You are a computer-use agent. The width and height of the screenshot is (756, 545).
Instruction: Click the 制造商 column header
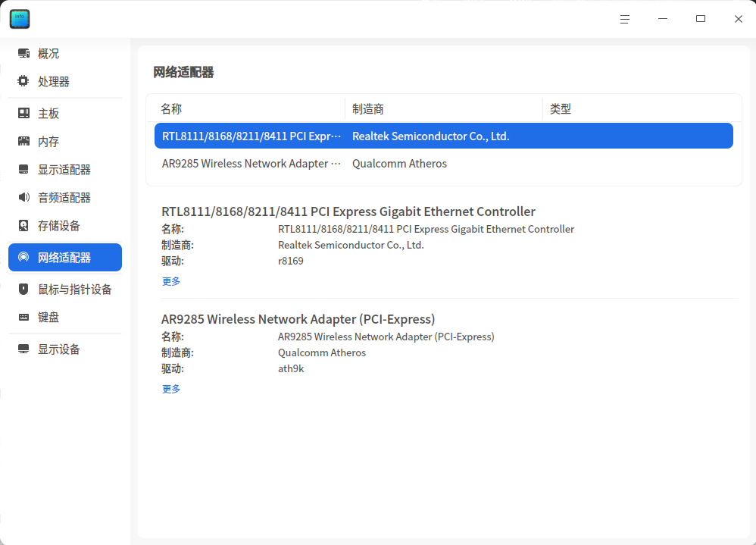[444, 109]
